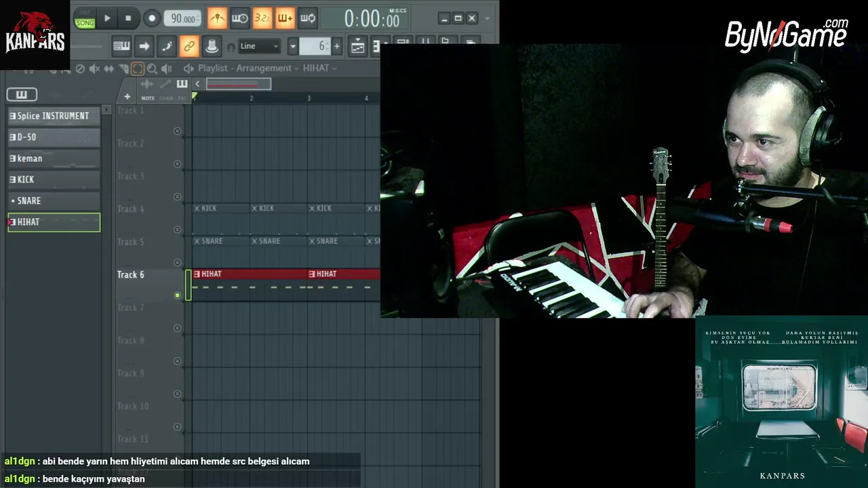The width and height of the screenshot is (868, 488).
Task: Click the pattern number field showing 6
Action: click(315, 46)
